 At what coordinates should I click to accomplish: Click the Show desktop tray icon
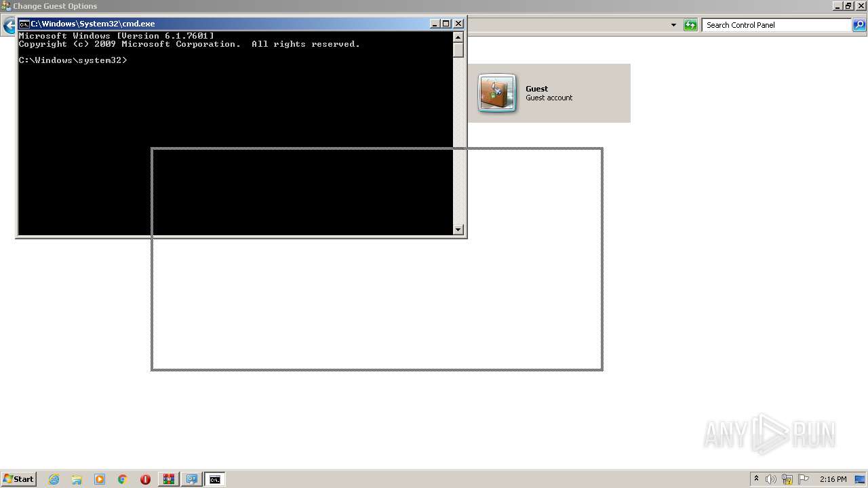click(860, 479)
